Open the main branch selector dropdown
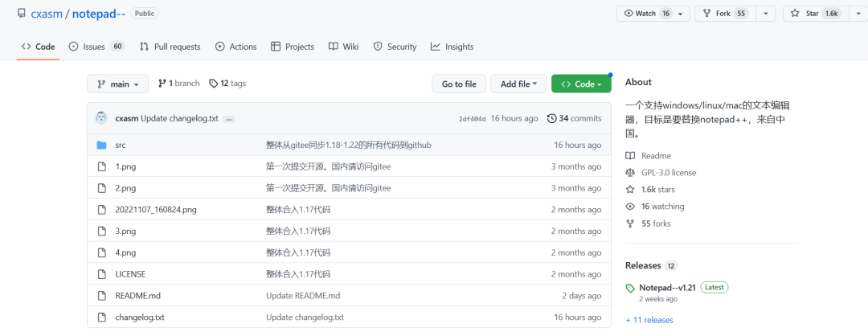 pyautogui.click(x=117, y=84)
